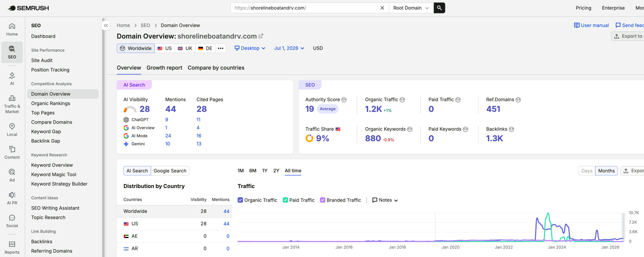Click sidebar vertical scrollbar
The width and height of the screenshot is (644, 257).
point(103,137)
